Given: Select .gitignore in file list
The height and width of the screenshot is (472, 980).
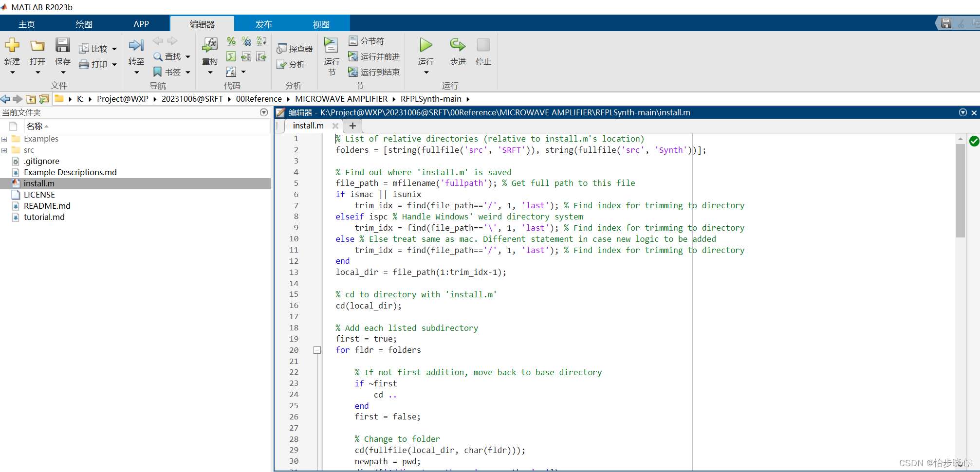Looking at the screenshot, I should tap(41, 161).
